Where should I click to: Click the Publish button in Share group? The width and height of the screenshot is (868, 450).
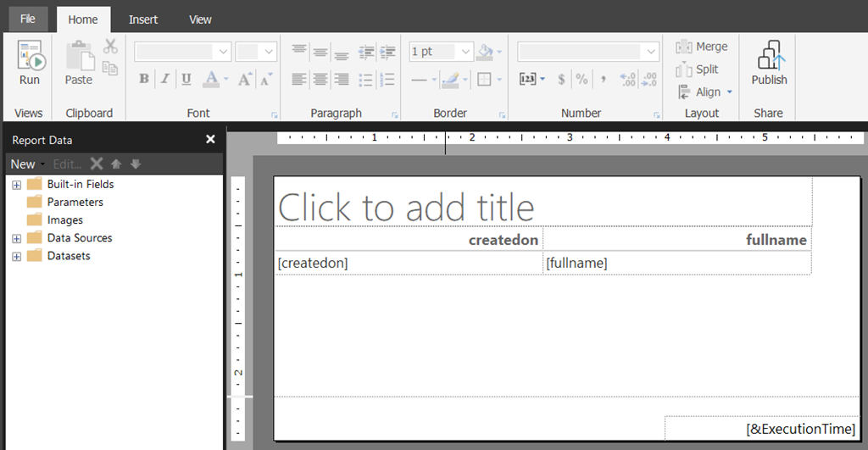point(769,64)
